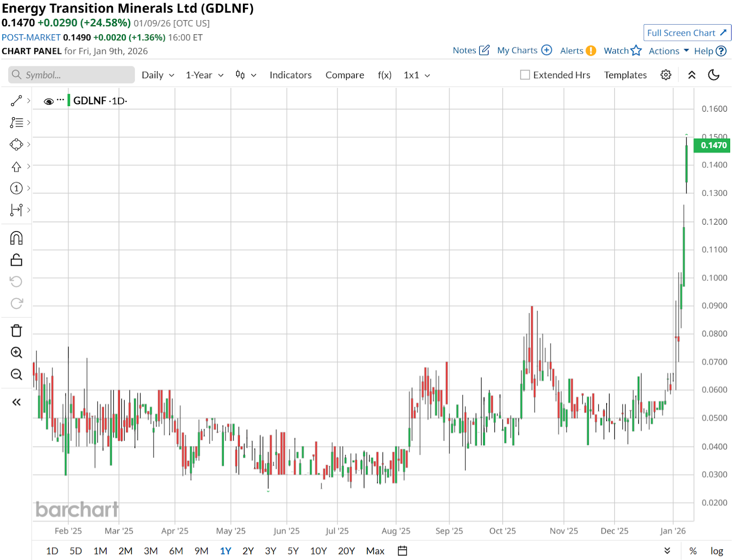Select the 2M time range
Viewport: 732px width, 560px height.
[125, 551]
